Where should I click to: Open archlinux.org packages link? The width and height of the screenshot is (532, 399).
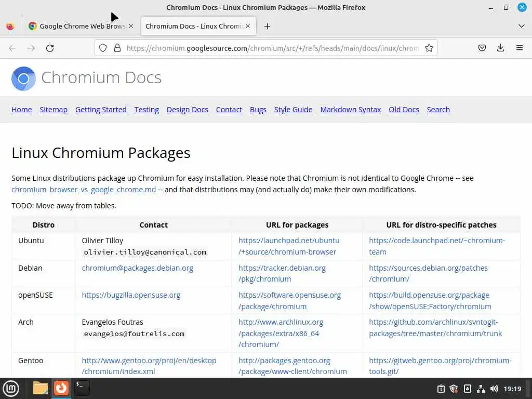pyautogui.click(x=281, y=333)
